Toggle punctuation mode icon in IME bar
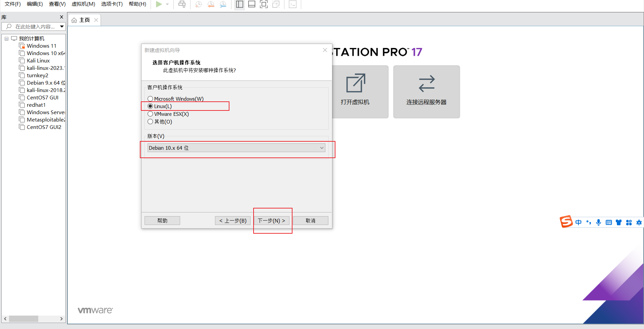 click(x=589, y=222)
